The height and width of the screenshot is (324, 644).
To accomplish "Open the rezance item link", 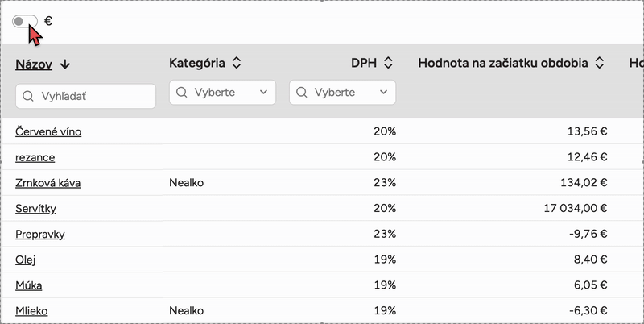I will coord(35,157).
